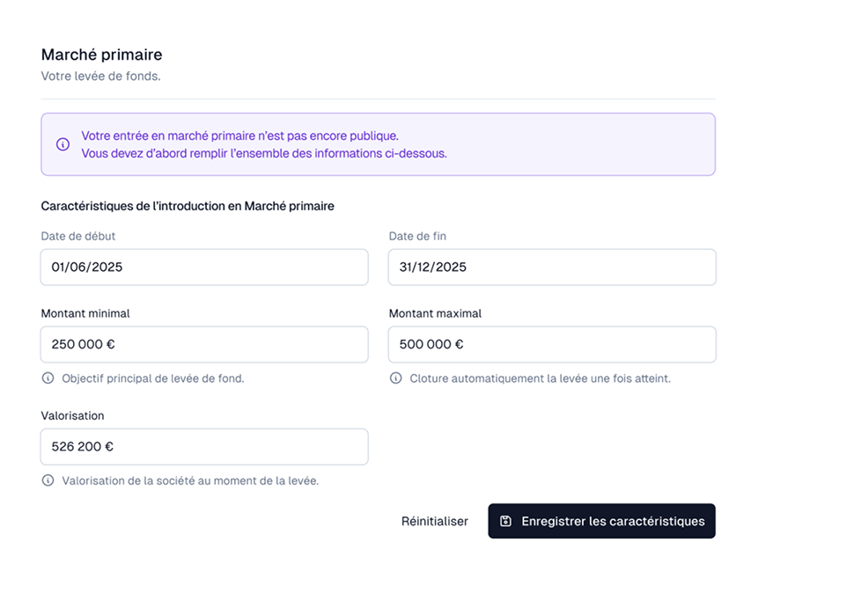The image size is (854, 616).
Task: Click the save disk icon in Enregistrer button
Action: pos(505,521)
